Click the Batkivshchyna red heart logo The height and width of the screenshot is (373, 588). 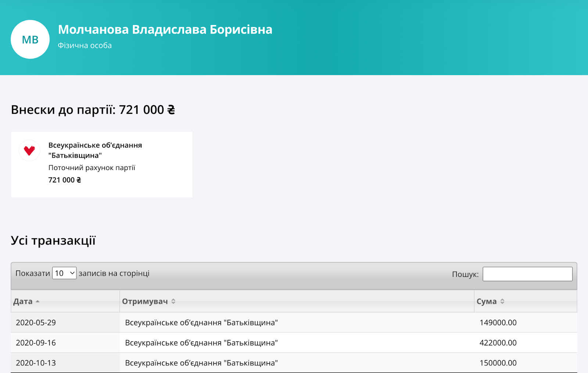tap(29, 151)
